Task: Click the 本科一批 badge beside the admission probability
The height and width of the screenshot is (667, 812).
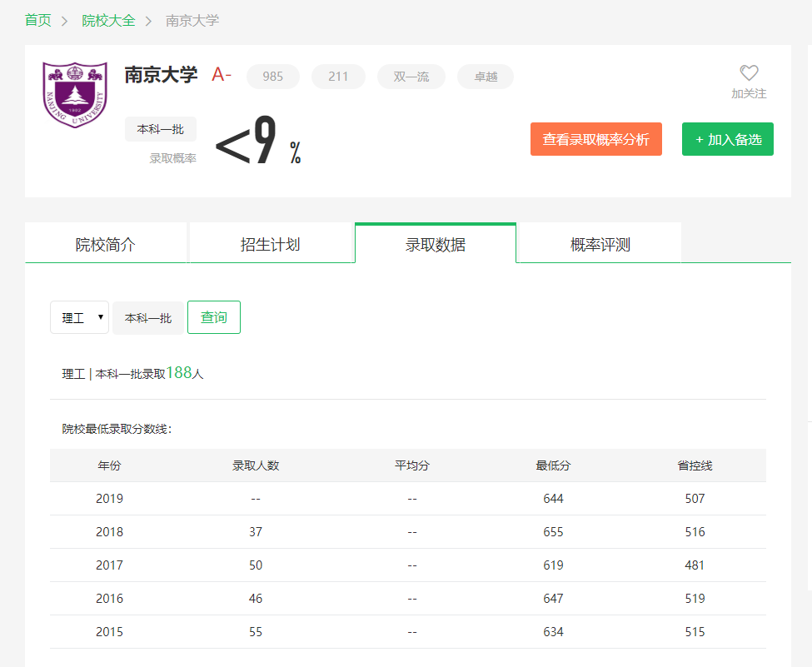Action: (161, 129)
